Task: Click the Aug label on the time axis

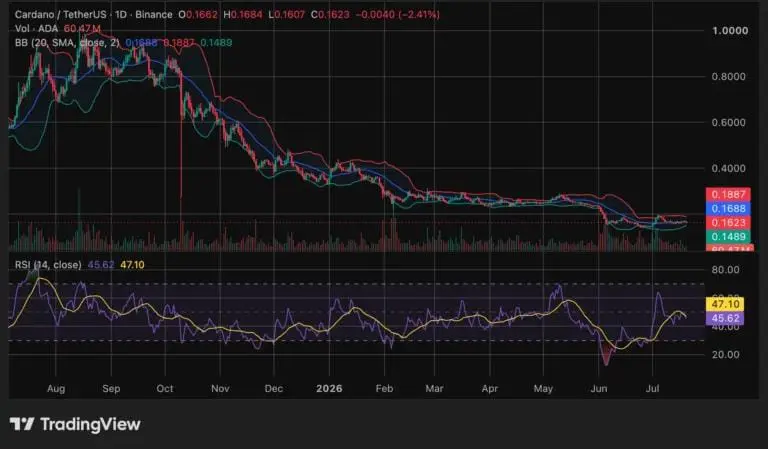Action: click(x=56, y=389)
